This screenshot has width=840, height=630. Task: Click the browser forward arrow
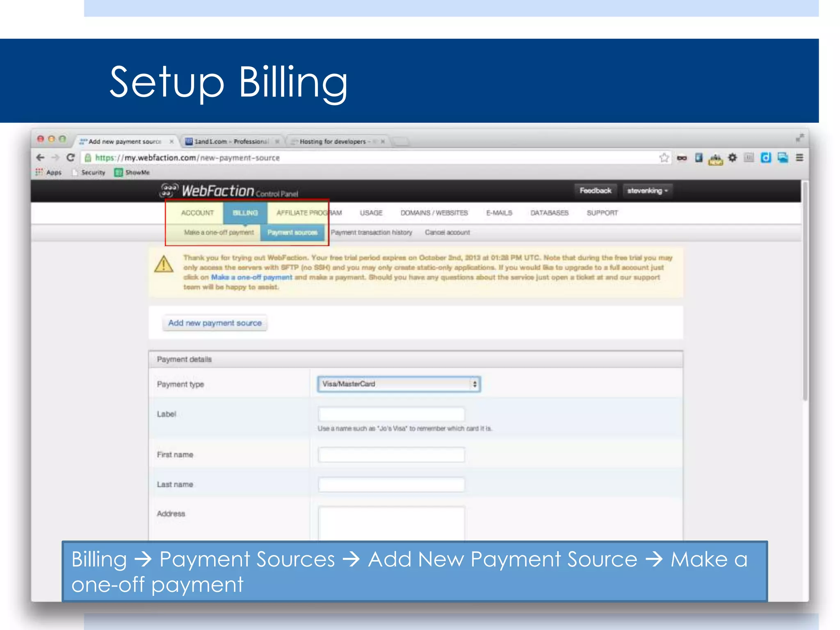click(x=55, y=157)
